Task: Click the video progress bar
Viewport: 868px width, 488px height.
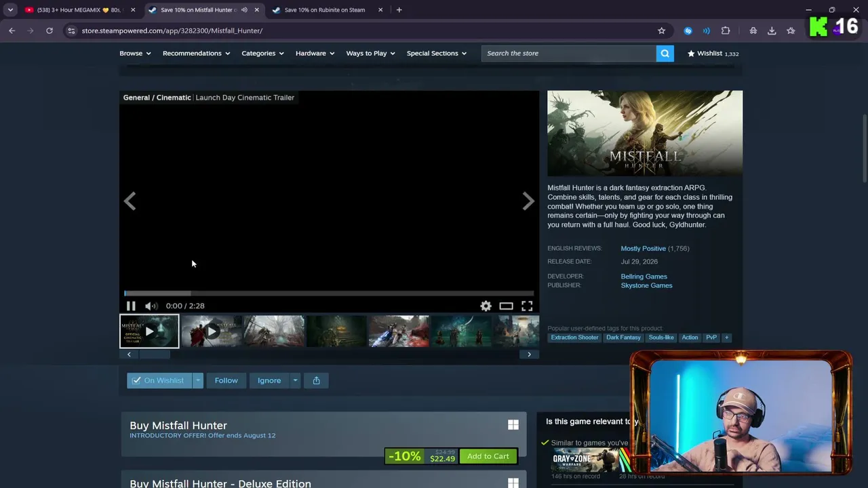Action: tap(329, 293)
